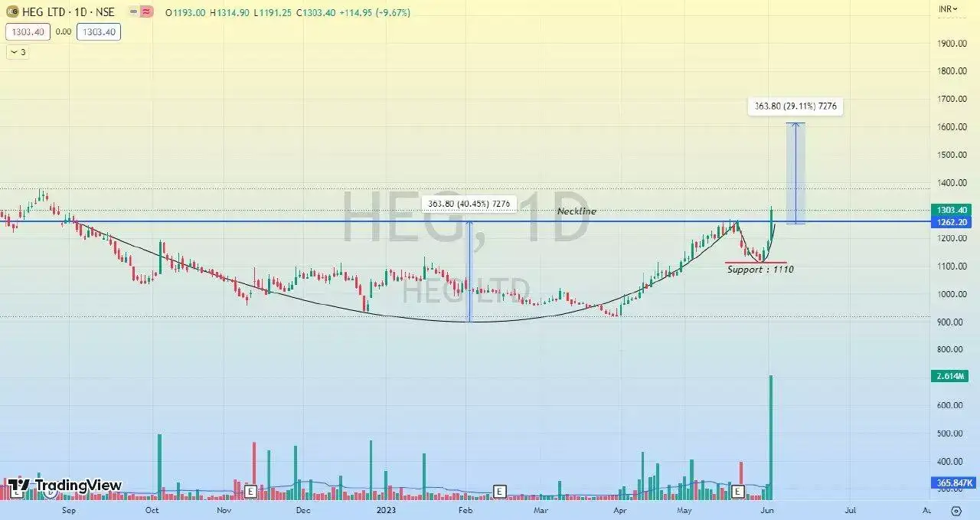The height and width of the screenshot is (520, 980).
Task: Click the right buy price button showing 1303.40
Action: tap(99, 31)
